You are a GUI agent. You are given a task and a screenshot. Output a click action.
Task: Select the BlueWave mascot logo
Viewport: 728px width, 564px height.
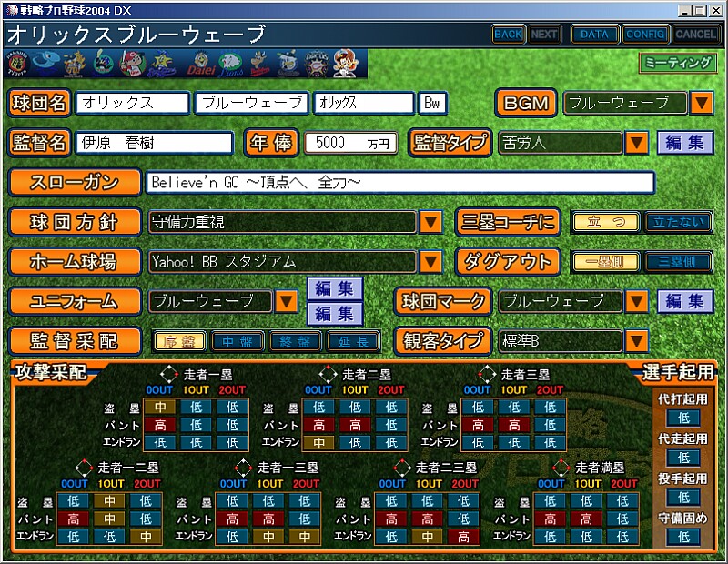coord(346,64)
